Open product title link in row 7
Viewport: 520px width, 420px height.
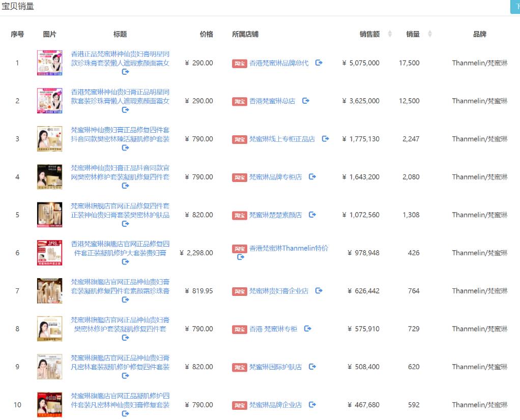tap(120, 286)
